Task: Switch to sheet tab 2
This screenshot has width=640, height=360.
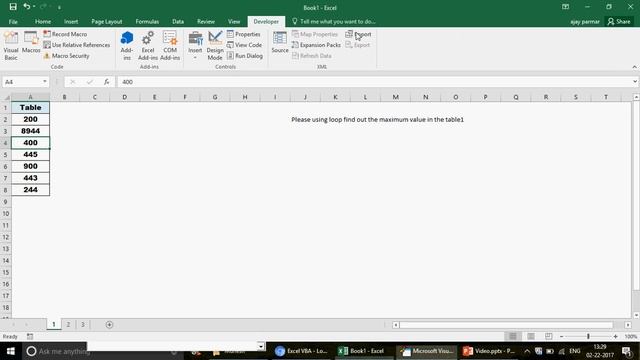Action: 68,324
